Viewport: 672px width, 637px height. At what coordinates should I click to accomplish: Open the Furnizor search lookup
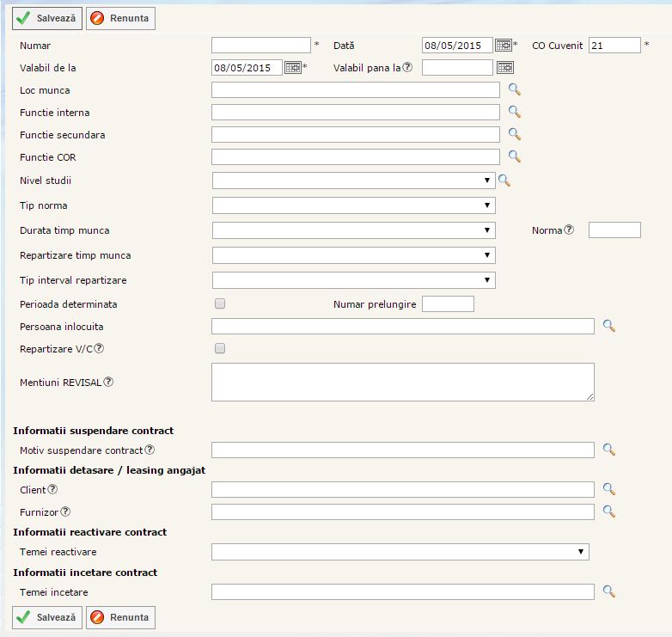[x=609, y=511]
